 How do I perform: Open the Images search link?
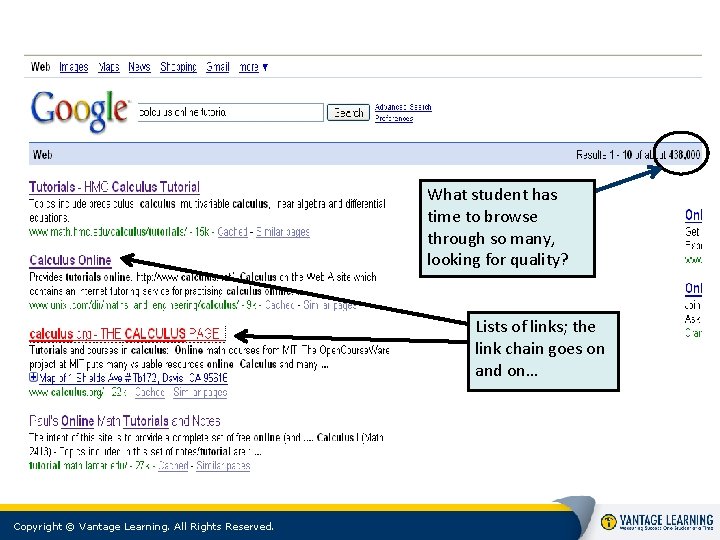coord(73,67)
